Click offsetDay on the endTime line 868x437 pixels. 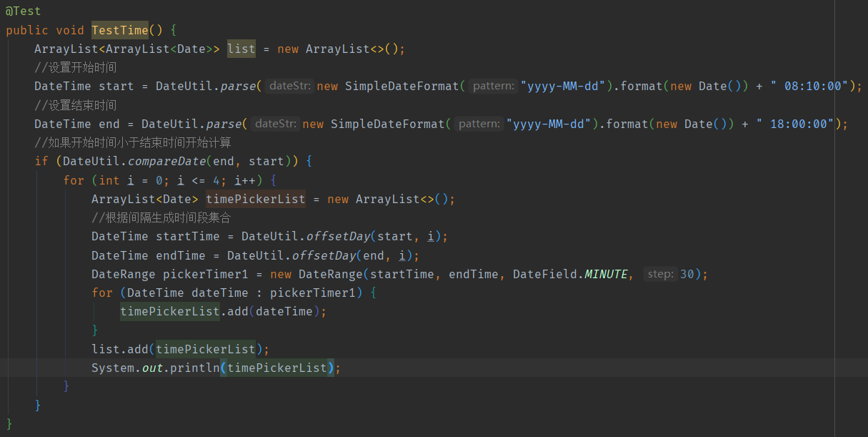pyautogui.click(x=324, y=255)
